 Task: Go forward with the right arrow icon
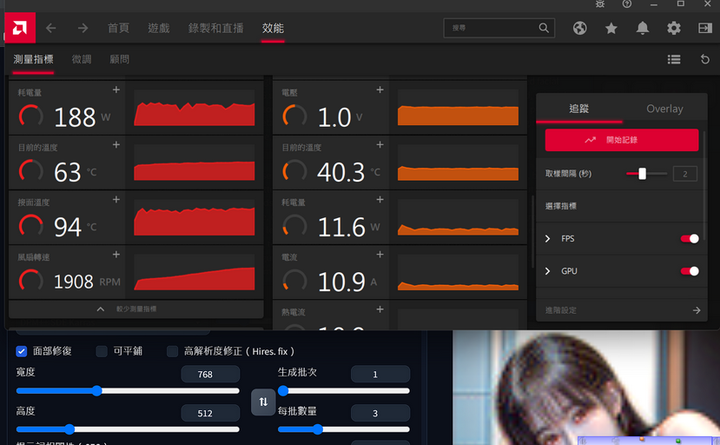click(x=83, y=28)
